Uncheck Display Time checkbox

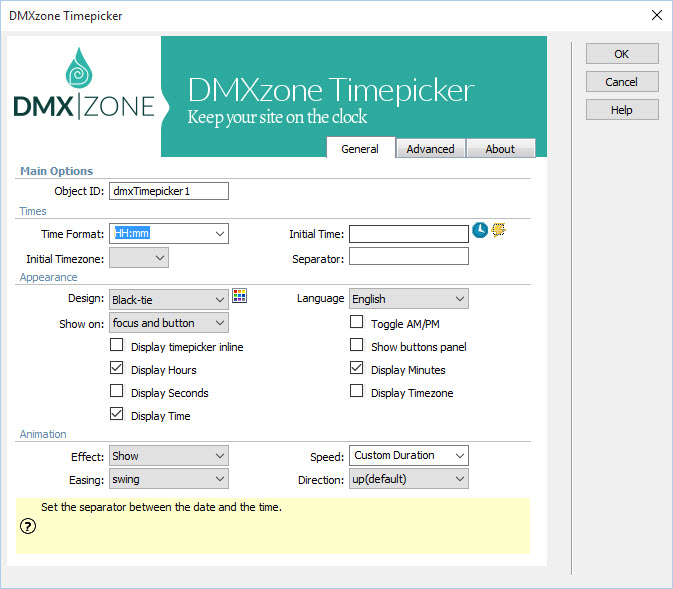(117, 414)
